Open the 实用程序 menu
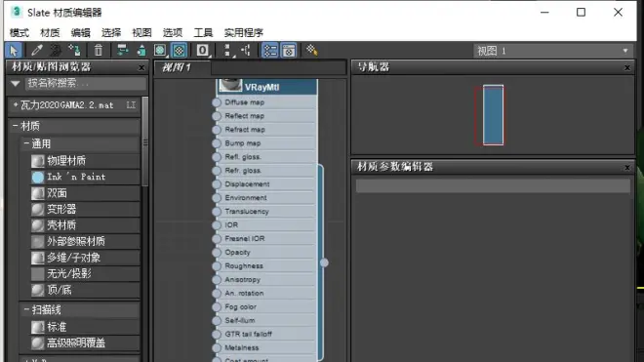 pos(244,32)
